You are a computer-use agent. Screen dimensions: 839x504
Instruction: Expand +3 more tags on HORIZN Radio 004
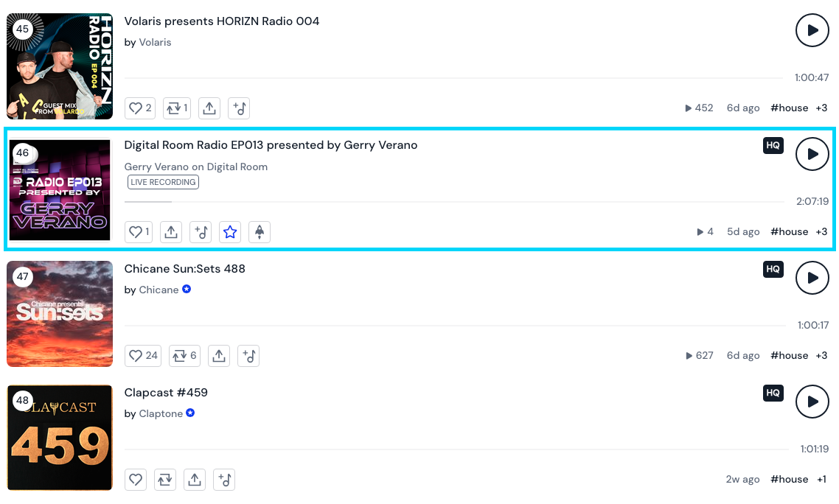pyautogui.click(x=821, y=108)
